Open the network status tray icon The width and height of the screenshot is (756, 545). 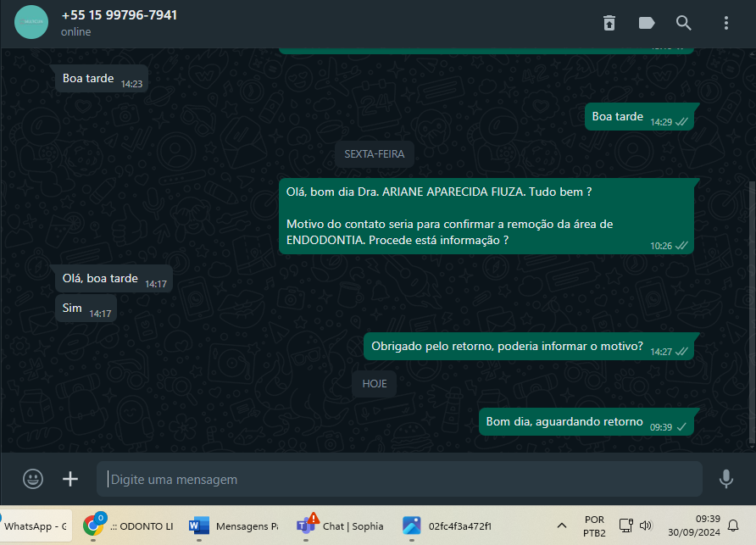point(625,526)
